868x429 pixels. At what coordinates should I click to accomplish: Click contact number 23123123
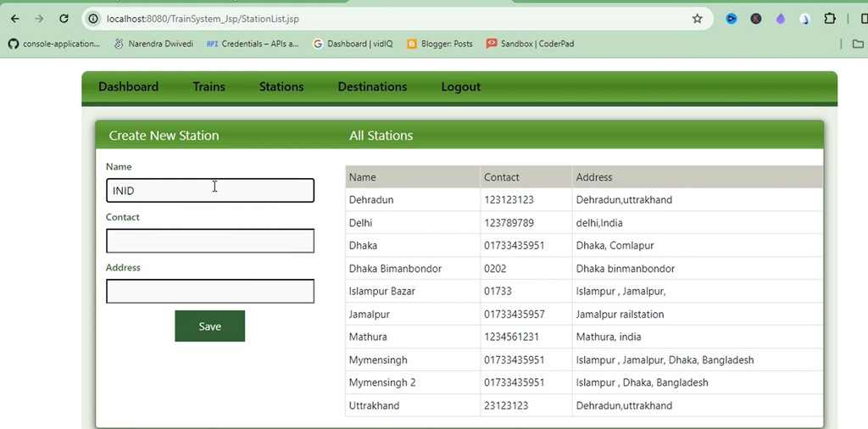506,406
